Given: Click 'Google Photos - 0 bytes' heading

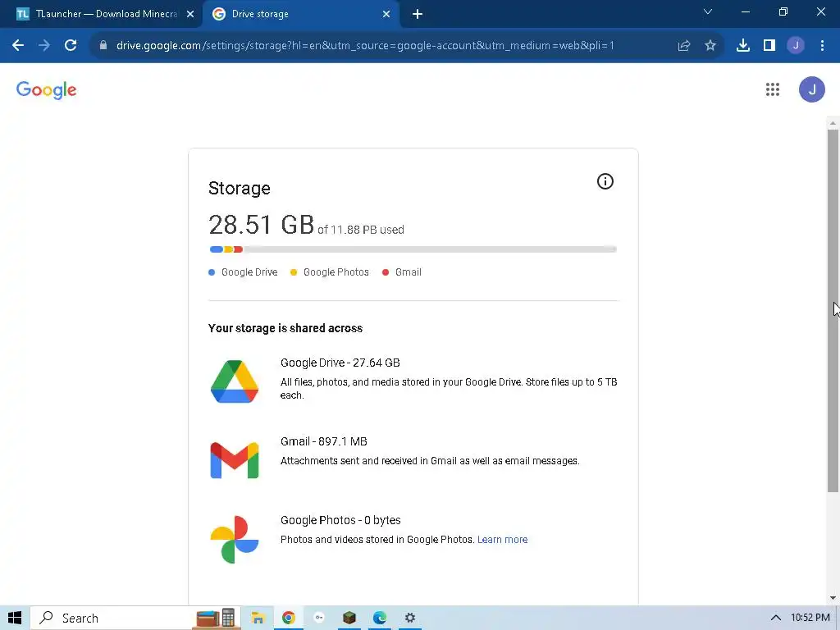Looking at the screenshot, I should point(340,520).
